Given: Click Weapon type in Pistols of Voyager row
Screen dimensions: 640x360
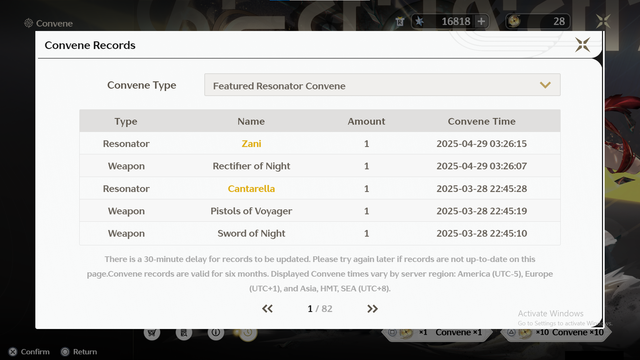Looking at the screenshot, I should (x=126, y=211).
